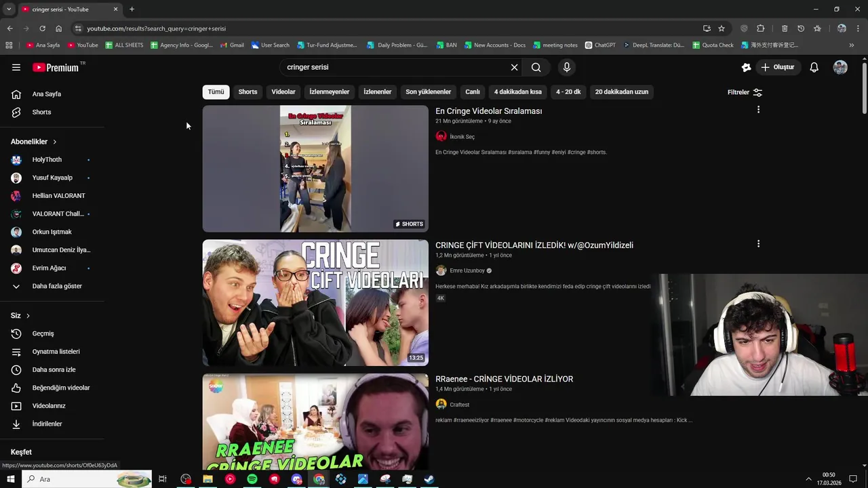This screenshot has width=868, height=488.
Task: Expand Abonelikler subscriptions chevron
Action: click(x=54, y=142)
